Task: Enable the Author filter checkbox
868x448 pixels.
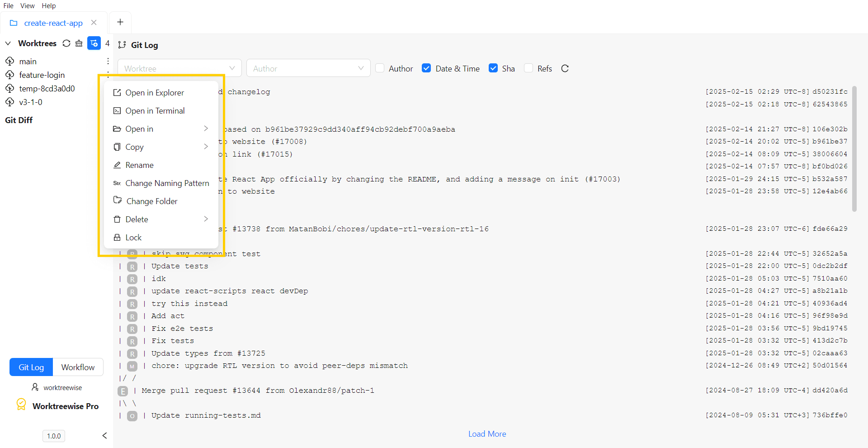Action: pos(381,67)
